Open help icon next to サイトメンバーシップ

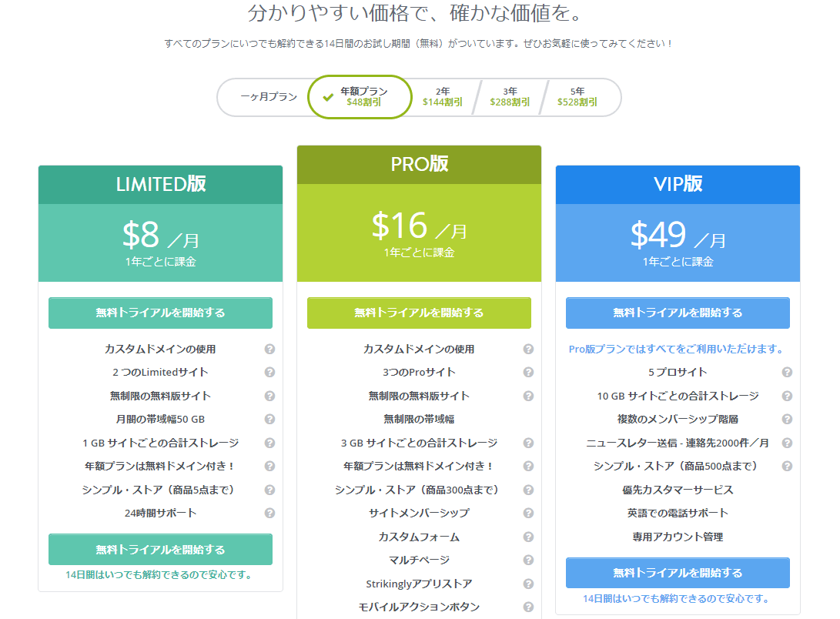point(528,514)
